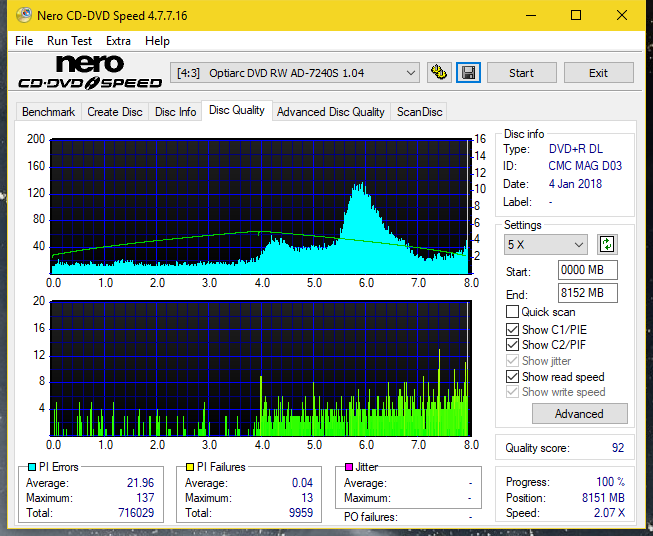This screenshot has height=536, width=653.
Task: Maximize the Nero CD-DVD Speed window
Action: (x=576, y=15)
